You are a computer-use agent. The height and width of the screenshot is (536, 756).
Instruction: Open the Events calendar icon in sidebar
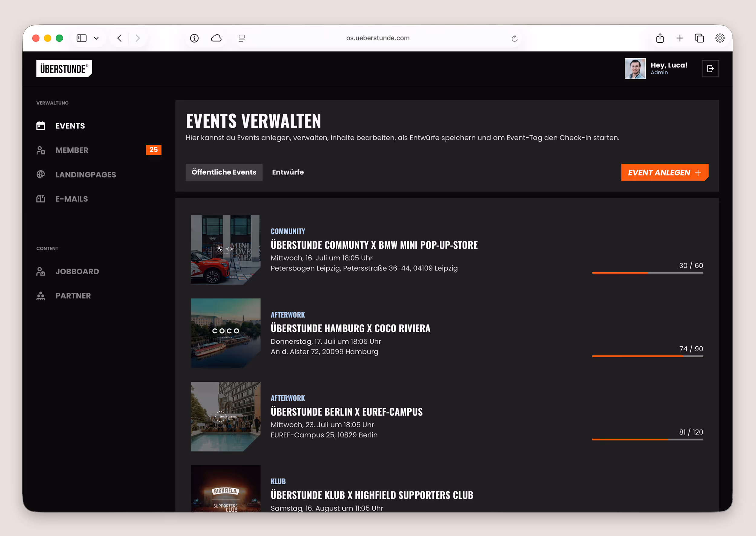click(x=41, y=126)
